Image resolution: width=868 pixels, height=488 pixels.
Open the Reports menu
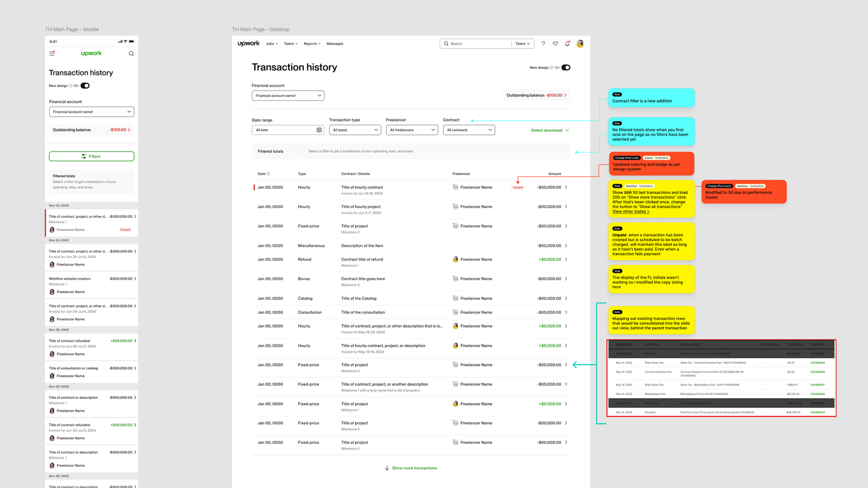pos(311,44)
